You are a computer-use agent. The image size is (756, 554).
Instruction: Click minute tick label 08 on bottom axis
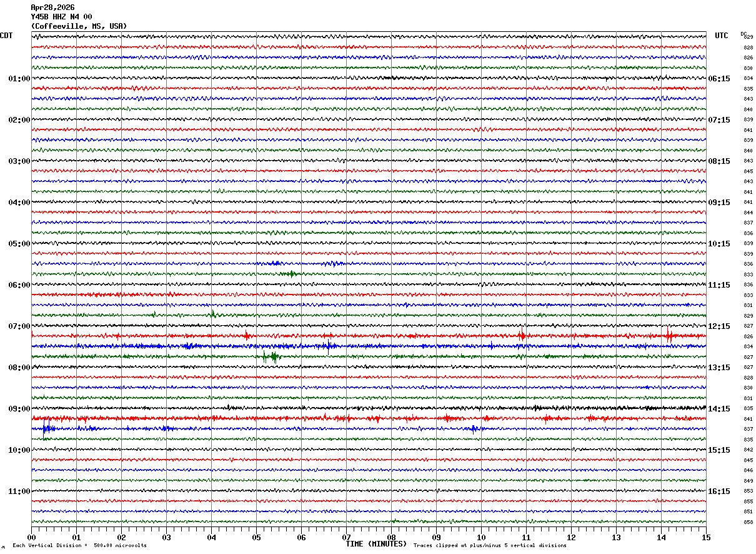391,537
